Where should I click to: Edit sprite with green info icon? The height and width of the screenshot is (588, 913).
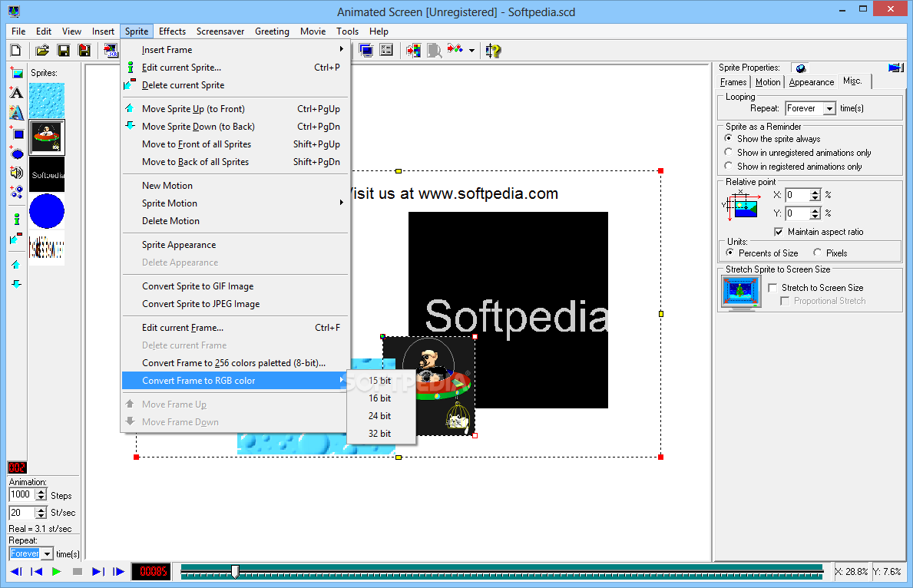(17, 219)
